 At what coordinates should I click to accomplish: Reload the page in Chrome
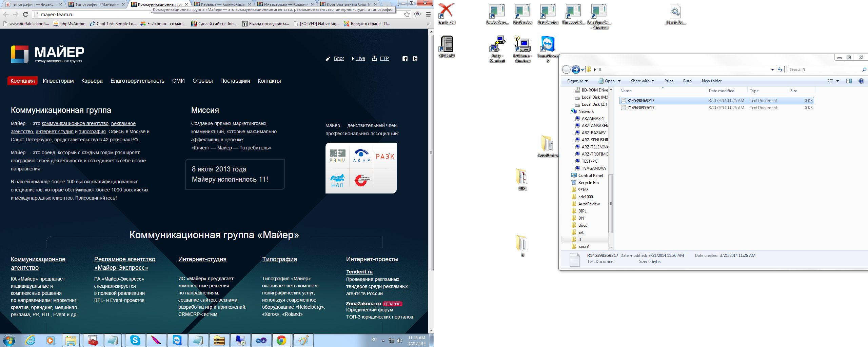point(25,14)
